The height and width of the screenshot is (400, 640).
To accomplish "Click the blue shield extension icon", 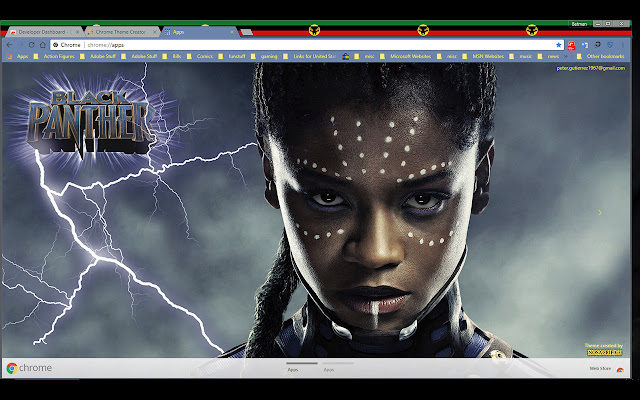I will [x=610, y=45].
